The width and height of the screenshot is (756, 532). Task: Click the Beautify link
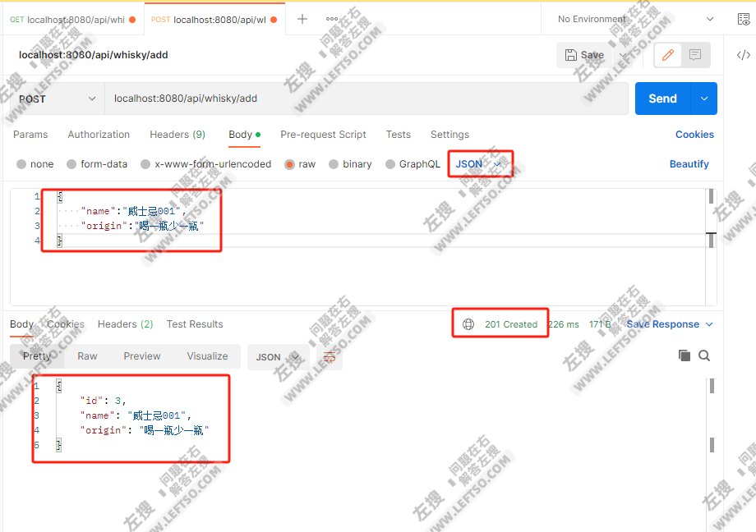click(x=689, y=164)
